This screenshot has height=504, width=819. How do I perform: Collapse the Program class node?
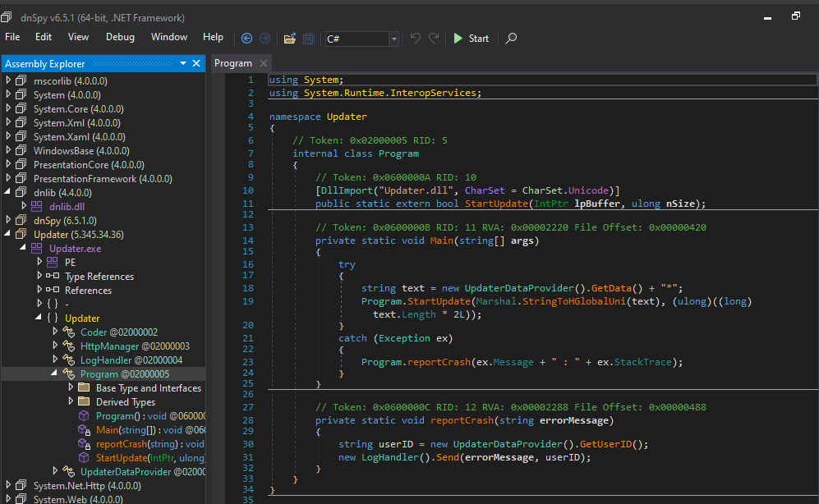[56, 374]
